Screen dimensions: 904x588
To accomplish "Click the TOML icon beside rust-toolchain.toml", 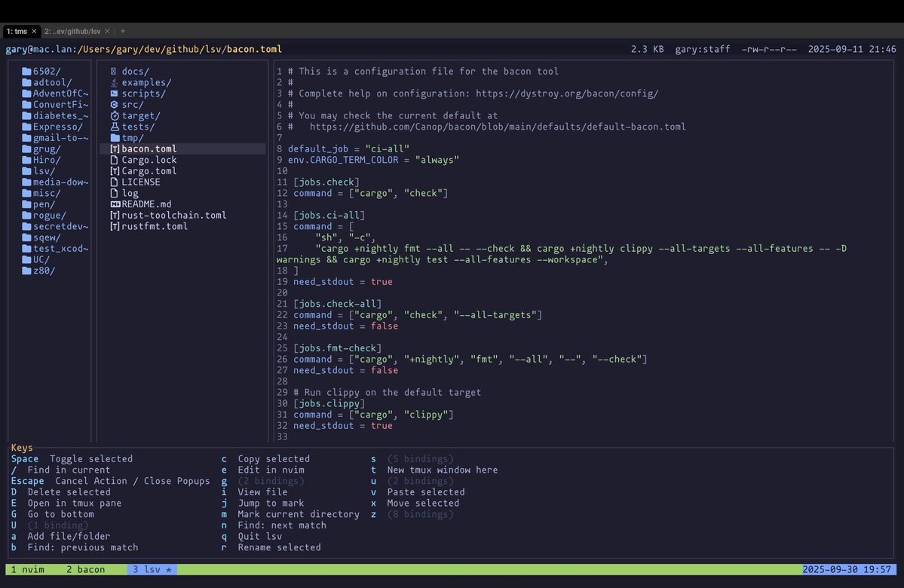I will tap(114, 216).
